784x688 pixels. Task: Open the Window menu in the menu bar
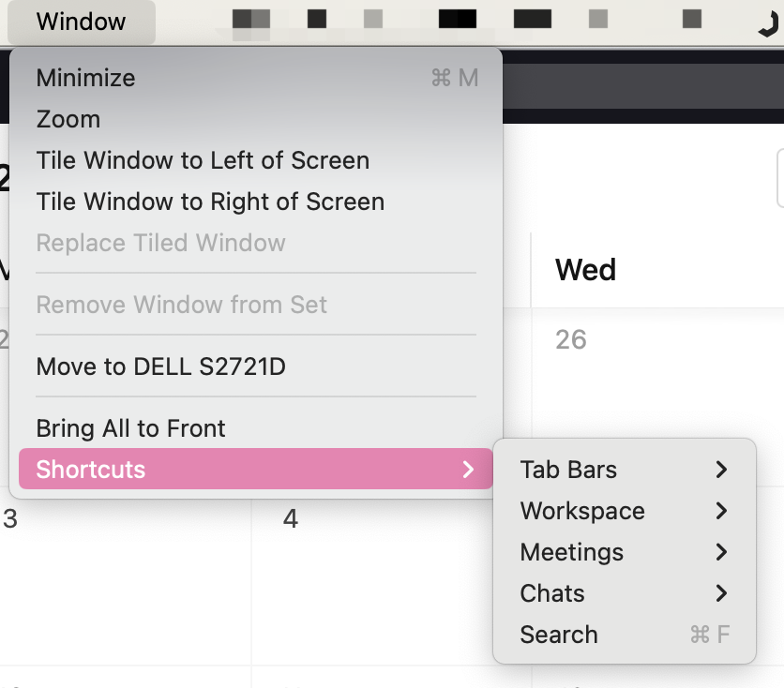[x=81, y=21]
